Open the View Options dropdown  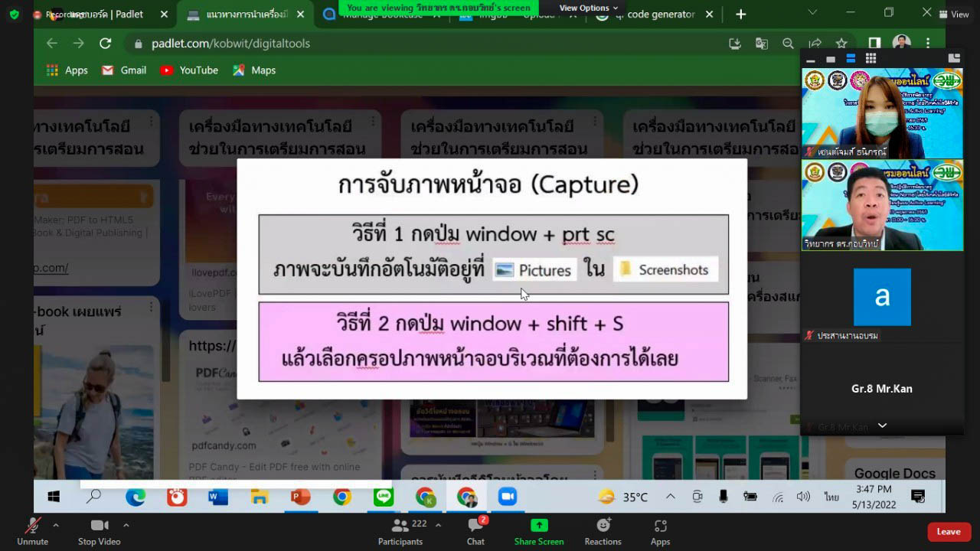point(588,8)
